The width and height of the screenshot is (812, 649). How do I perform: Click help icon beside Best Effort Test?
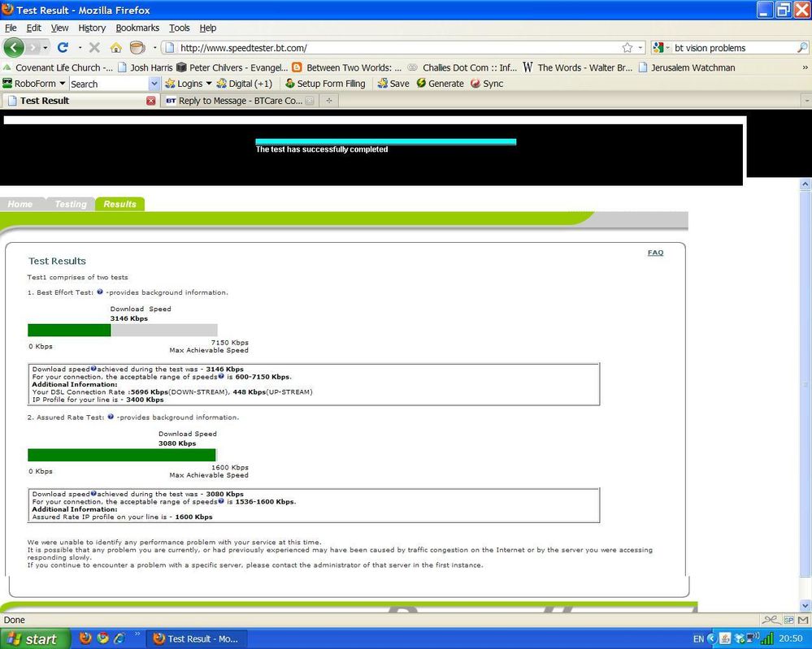coord(100,292)
